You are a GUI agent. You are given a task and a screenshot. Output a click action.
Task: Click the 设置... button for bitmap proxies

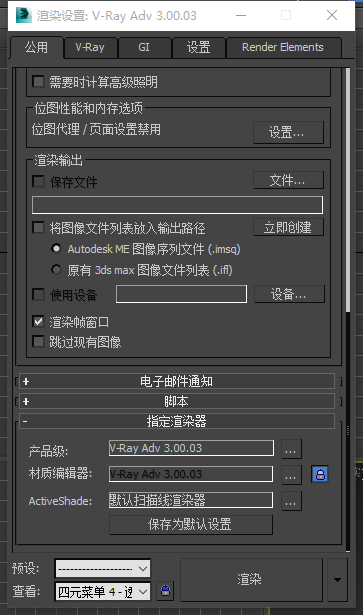coord(289,132)
